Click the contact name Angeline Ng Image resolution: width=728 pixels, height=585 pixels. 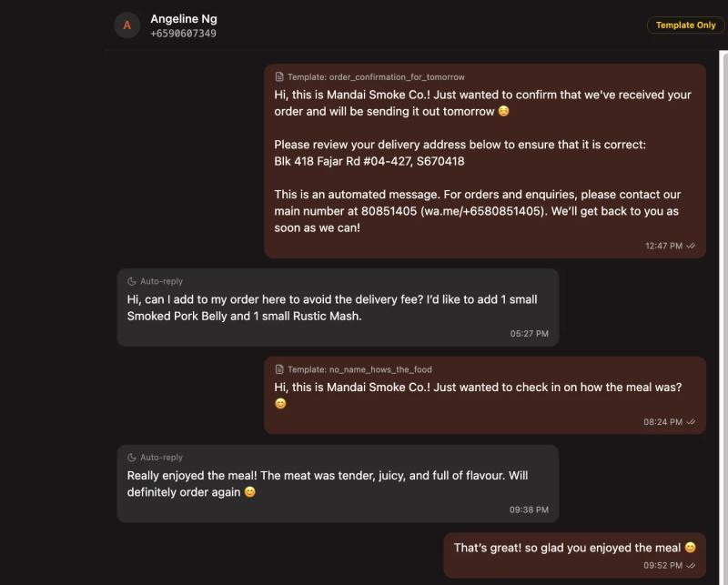coord(184,19)
